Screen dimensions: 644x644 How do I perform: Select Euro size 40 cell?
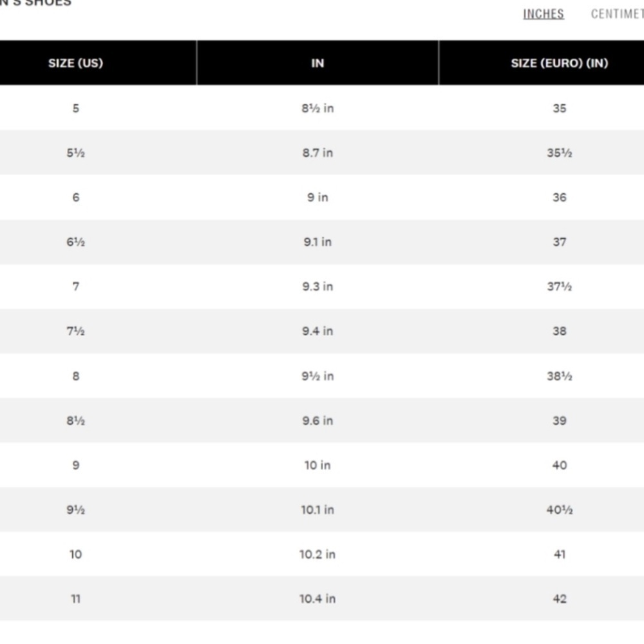click(x=559, y=465)
